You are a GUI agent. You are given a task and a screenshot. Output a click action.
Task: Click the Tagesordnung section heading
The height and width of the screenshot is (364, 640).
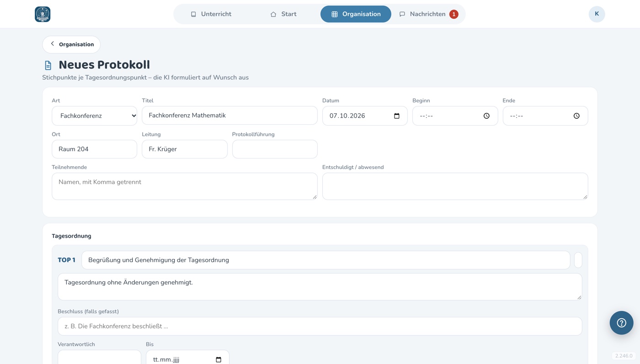pos(72,236)
